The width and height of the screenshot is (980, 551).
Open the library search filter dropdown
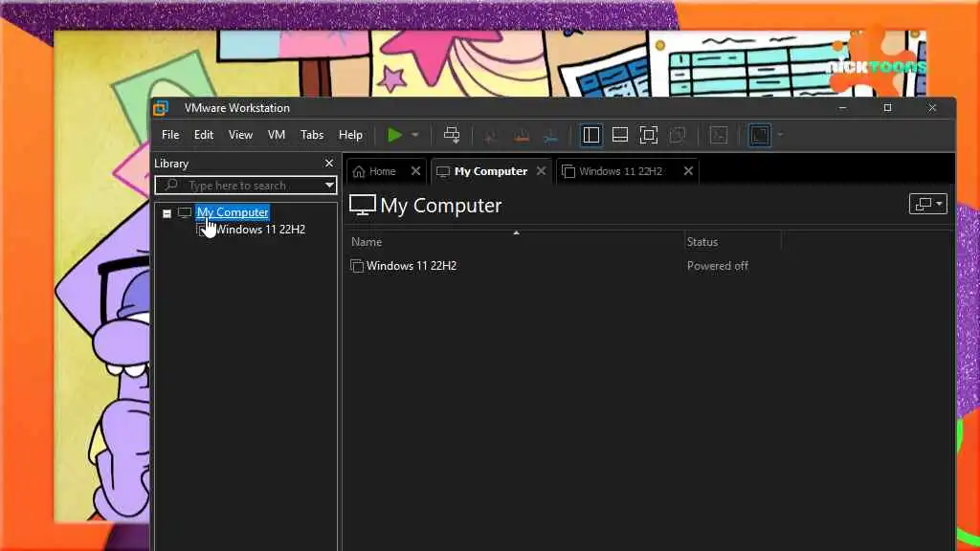(x=329, y=185)
